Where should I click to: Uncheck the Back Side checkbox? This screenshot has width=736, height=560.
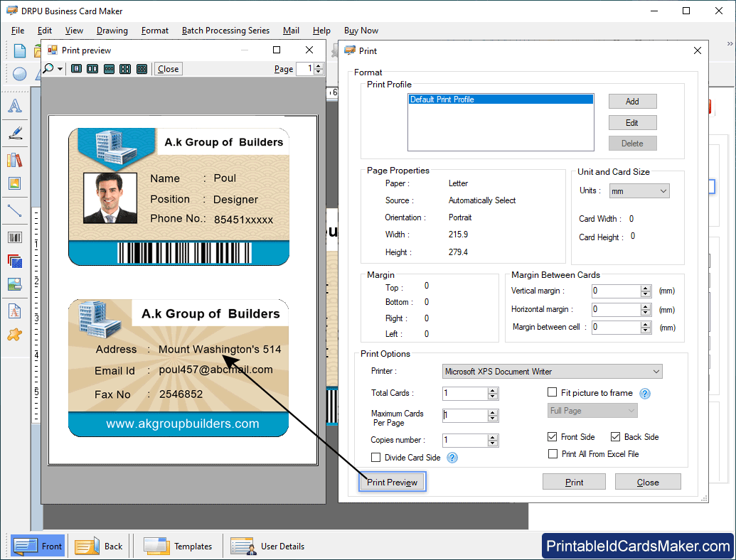(x=615, y=436)
